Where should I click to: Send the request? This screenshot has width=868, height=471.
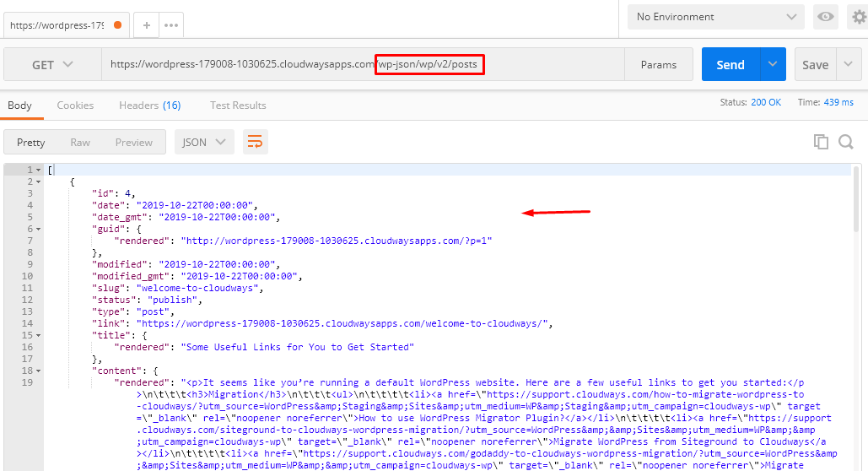click(731, 64)
